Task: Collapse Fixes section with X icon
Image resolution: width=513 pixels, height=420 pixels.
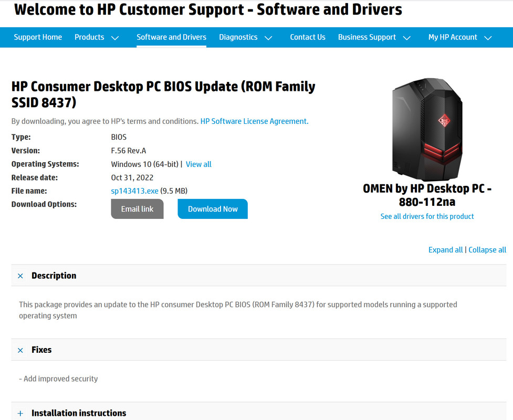Action: tap(20, 350)
